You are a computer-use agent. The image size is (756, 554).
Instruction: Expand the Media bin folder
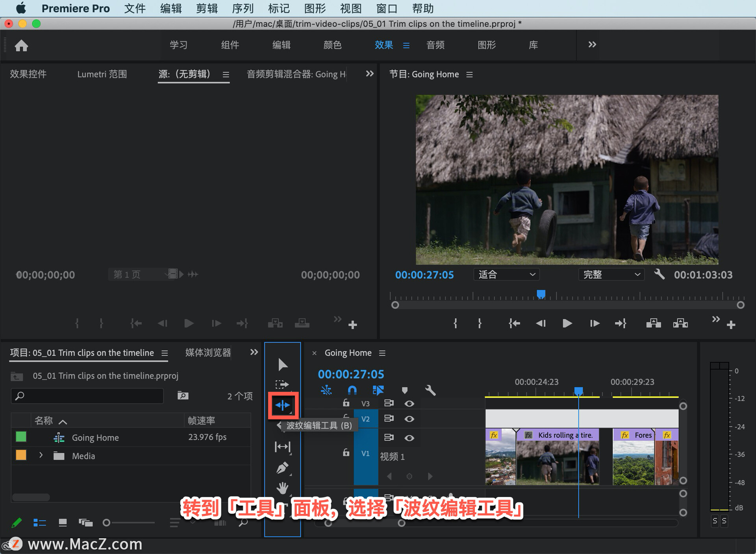point(41,455)
